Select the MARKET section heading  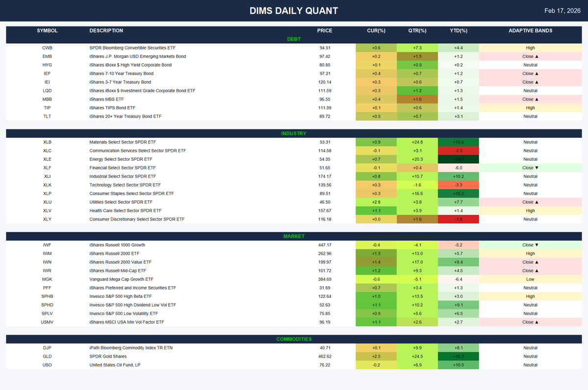coord(294,236)
